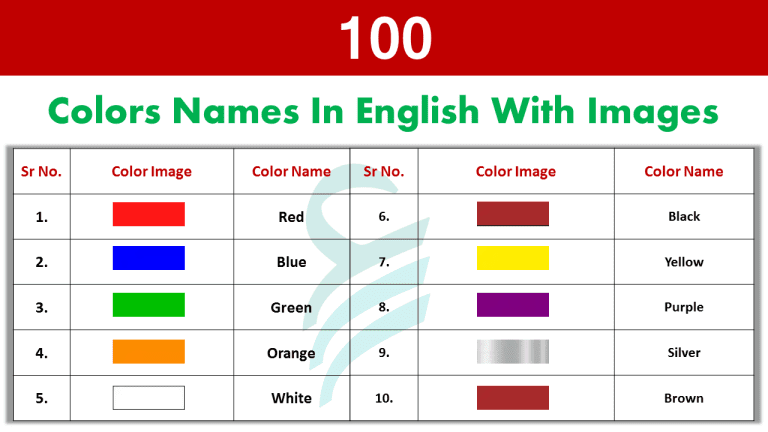Select serial number '3.'
The image size is (768, 432).
[42, 308]
